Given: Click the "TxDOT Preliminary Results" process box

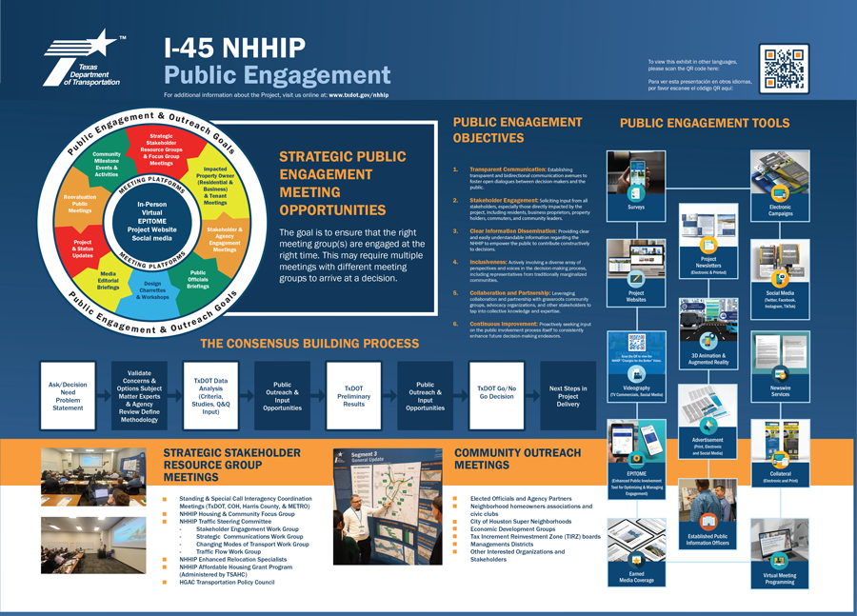Looking at the screenshot, I should coord(353,396).
